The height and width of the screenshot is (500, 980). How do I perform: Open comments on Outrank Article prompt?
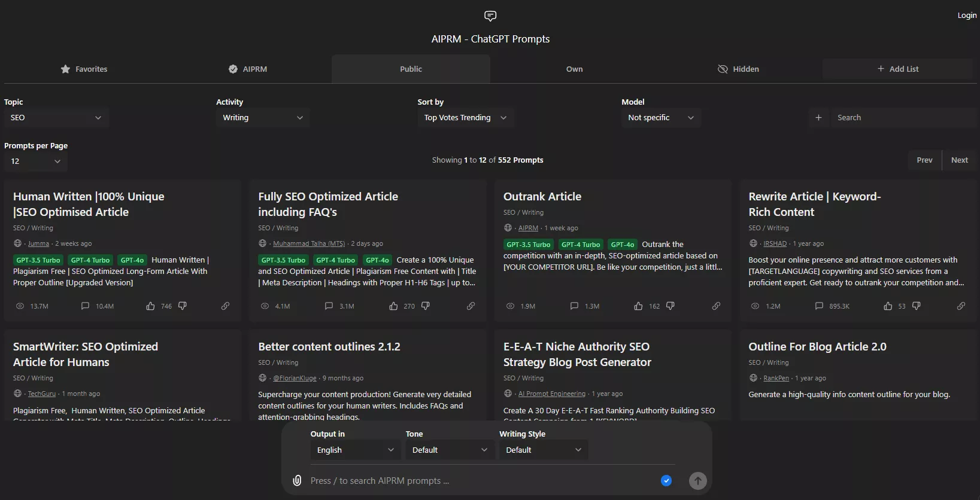tap(574, 306)
